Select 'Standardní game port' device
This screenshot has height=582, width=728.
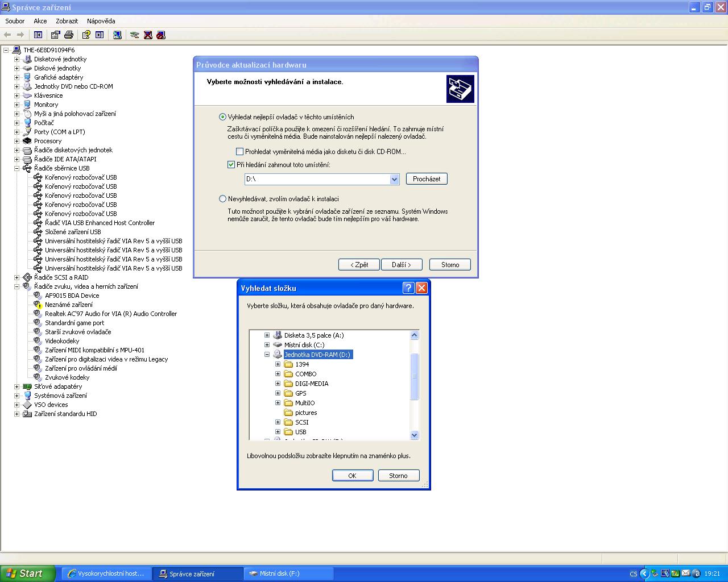click(75, 323)
